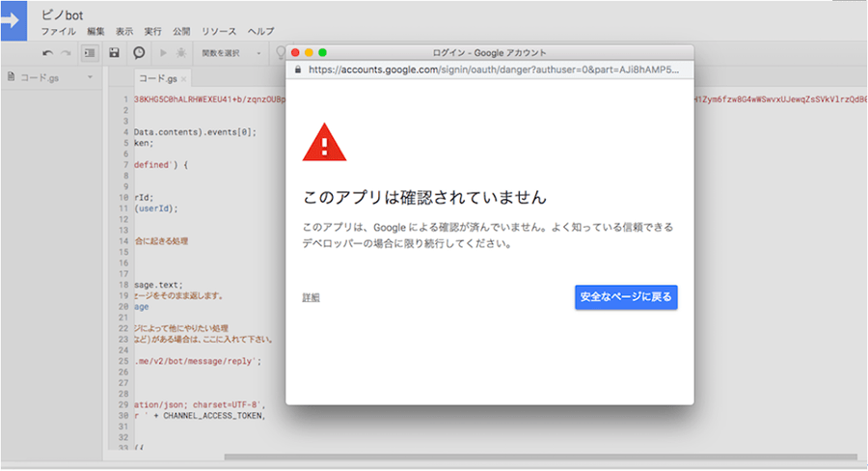Click the heading このアプリは確認されていません
The image size is (868, 471).
[424, 197]
